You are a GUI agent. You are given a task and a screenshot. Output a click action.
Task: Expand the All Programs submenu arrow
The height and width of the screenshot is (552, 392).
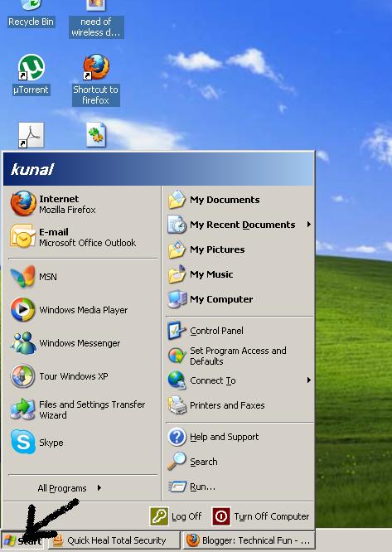[x=99, y=488]
